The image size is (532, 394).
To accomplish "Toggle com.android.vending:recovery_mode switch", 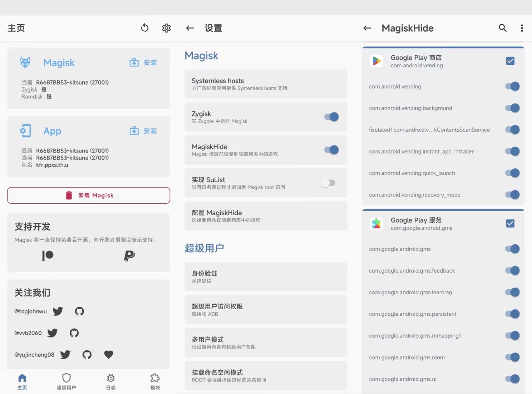I will pyautogui.click(x=512, y=195).
